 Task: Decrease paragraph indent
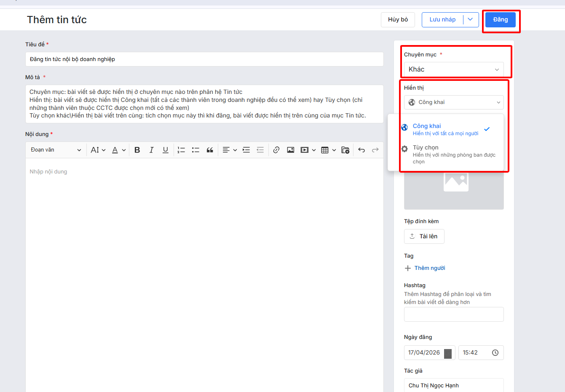(260, 150)
